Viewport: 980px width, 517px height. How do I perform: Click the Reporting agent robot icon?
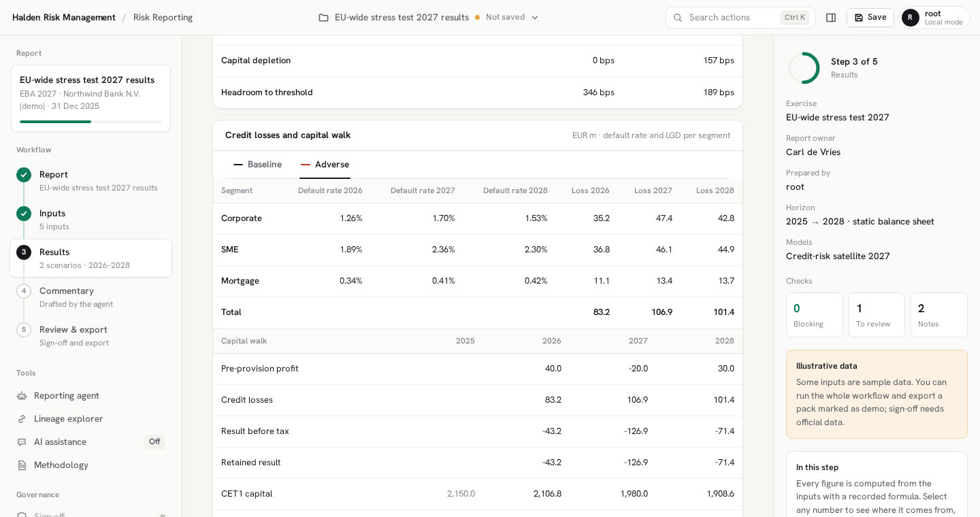(22, 396)
